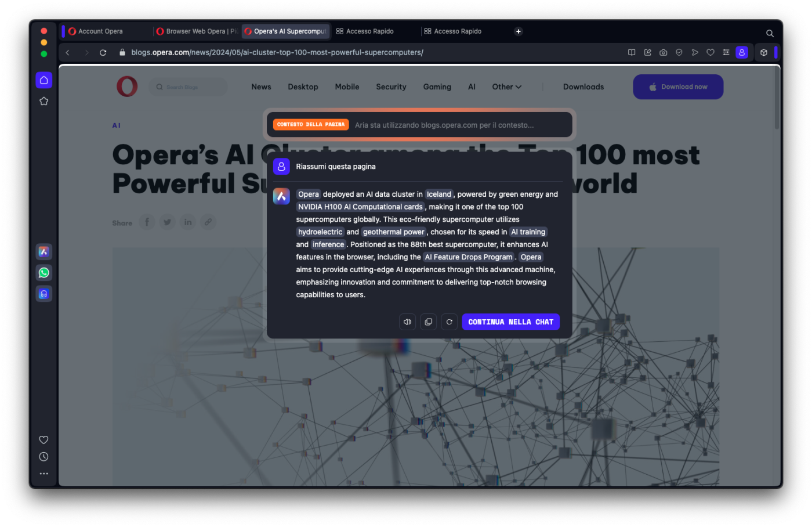Open a new tab with the plus button

coord(519,31)
